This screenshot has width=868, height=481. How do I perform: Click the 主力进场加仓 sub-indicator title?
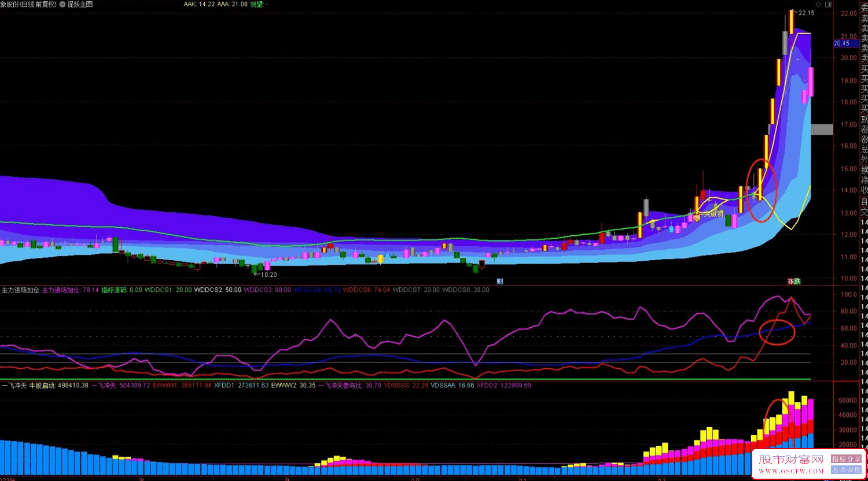[20, 290]
